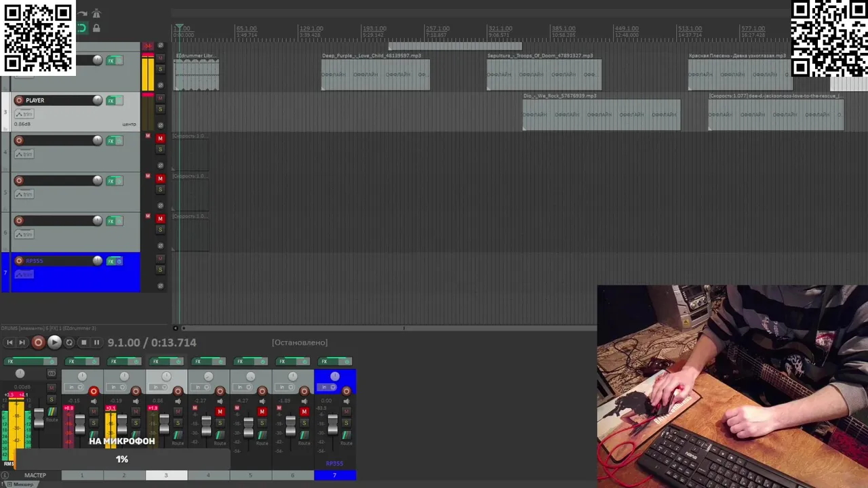This screenshot has height=488, width=868.
Task: Click the metronome icon in the top toolbar
Action: coord(96,14)
